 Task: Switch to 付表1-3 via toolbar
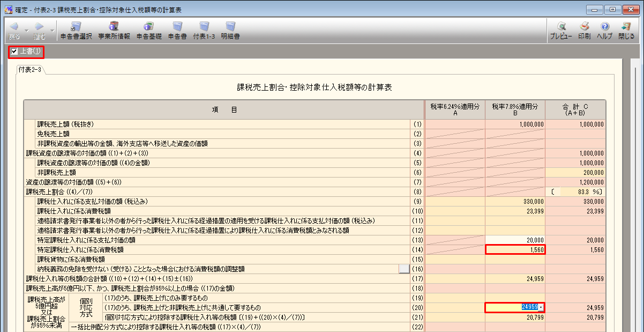coord(204,31)
